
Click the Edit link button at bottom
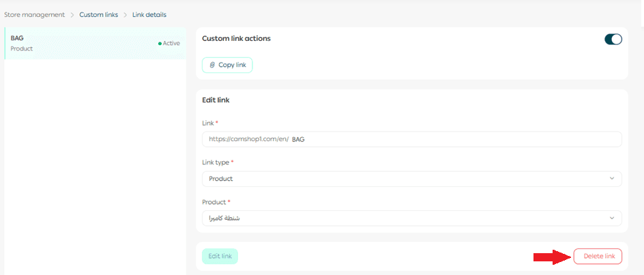tap(220, 257)
